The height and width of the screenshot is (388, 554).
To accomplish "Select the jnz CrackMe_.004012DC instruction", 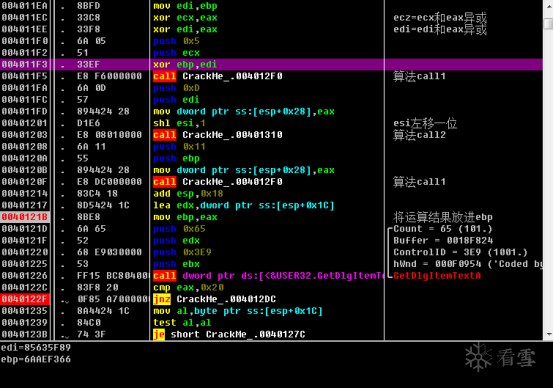I will pos(214,299).
